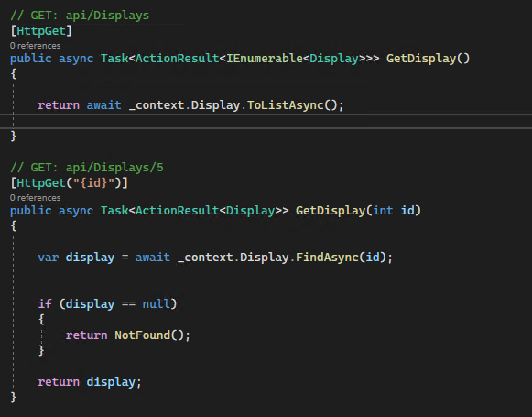
Task: Click 'await' in the var display statement
Action: [x=153, y=258]
